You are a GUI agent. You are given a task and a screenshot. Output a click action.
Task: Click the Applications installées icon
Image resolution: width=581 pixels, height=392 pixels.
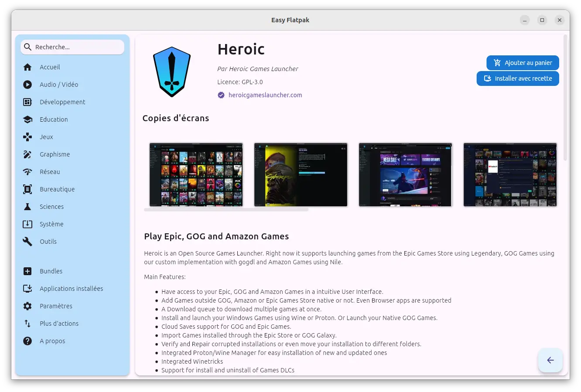coord(27,289)
